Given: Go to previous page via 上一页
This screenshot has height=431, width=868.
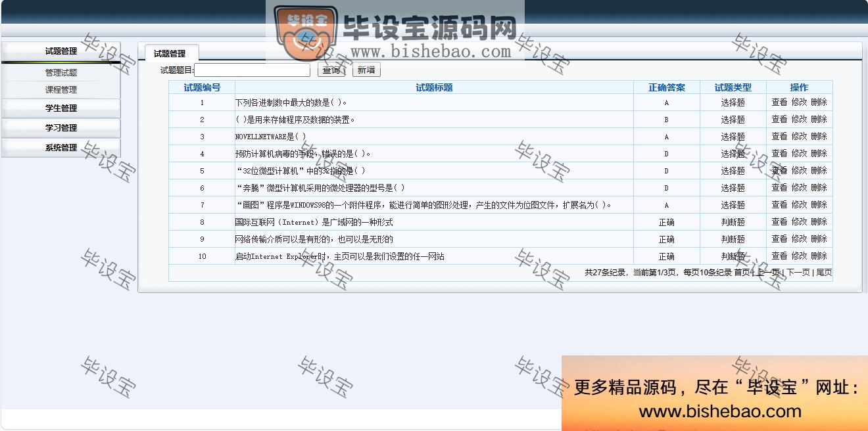Looking at the screenshot, I should [769, 273].
